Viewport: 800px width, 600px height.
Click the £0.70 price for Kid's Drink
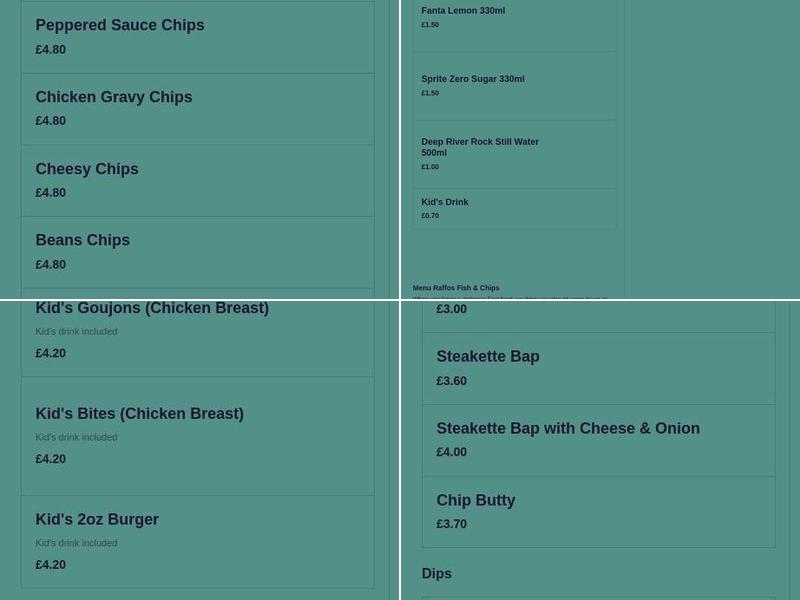click(430, 215)
